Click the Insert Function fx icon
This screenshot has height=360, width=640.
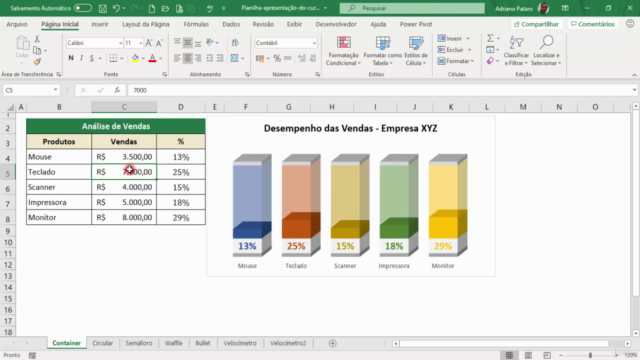click(117, 90)
